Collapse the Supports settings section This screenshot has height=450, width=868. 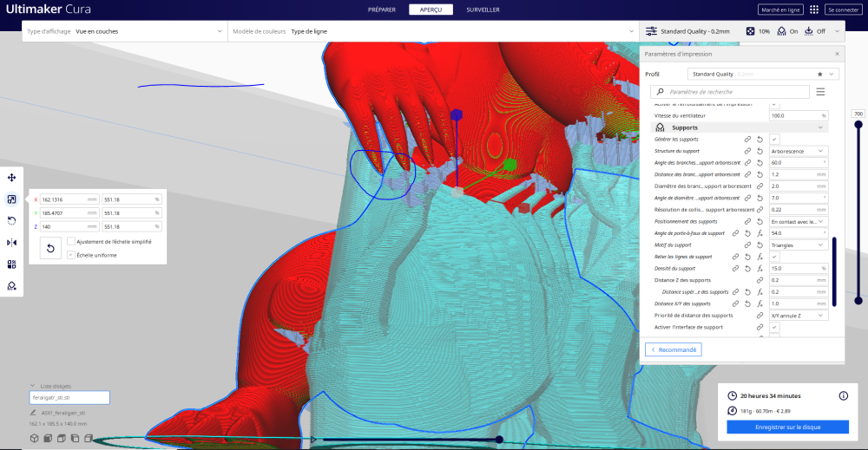[x=820, y=127]
